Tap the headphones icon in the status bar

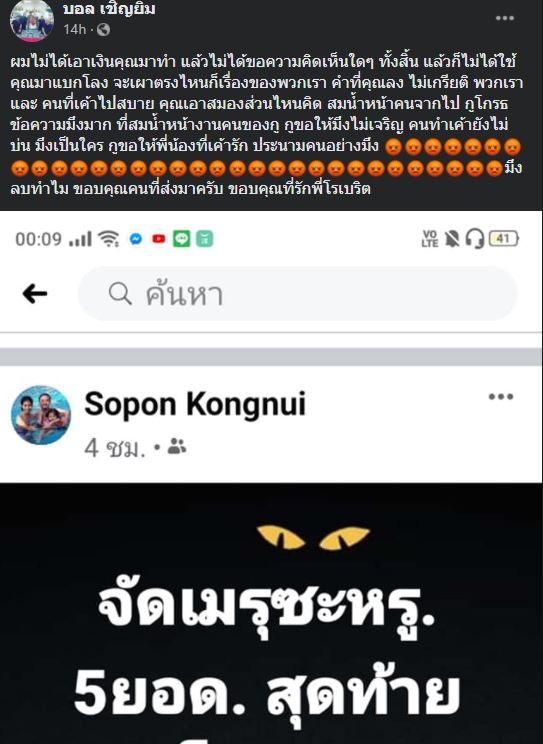click(475, 238)
